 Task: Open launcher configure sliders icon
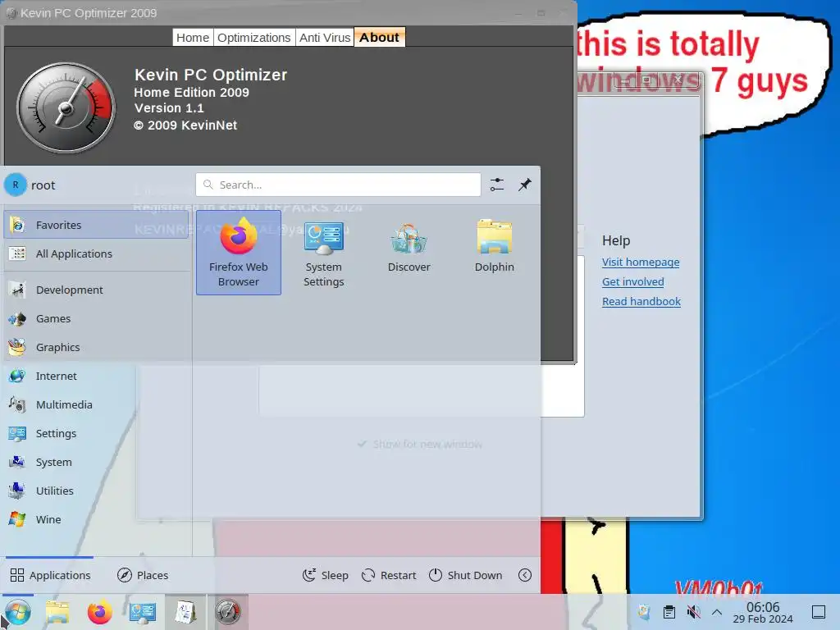point(497,185)
